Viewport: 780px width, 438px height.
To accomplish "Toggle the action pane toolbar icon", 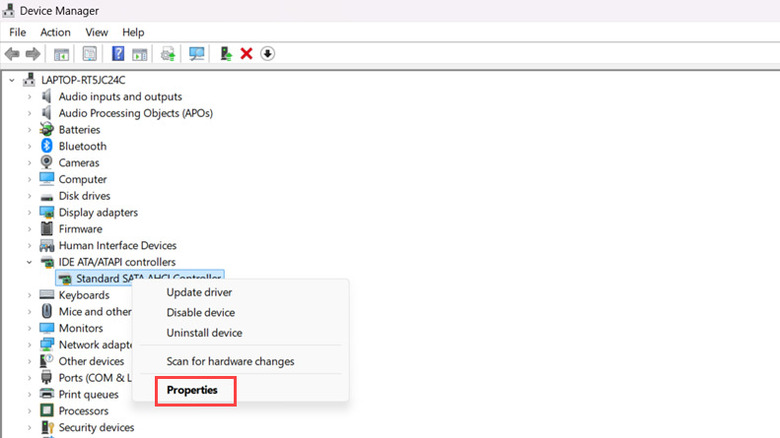I will [140, 54].
